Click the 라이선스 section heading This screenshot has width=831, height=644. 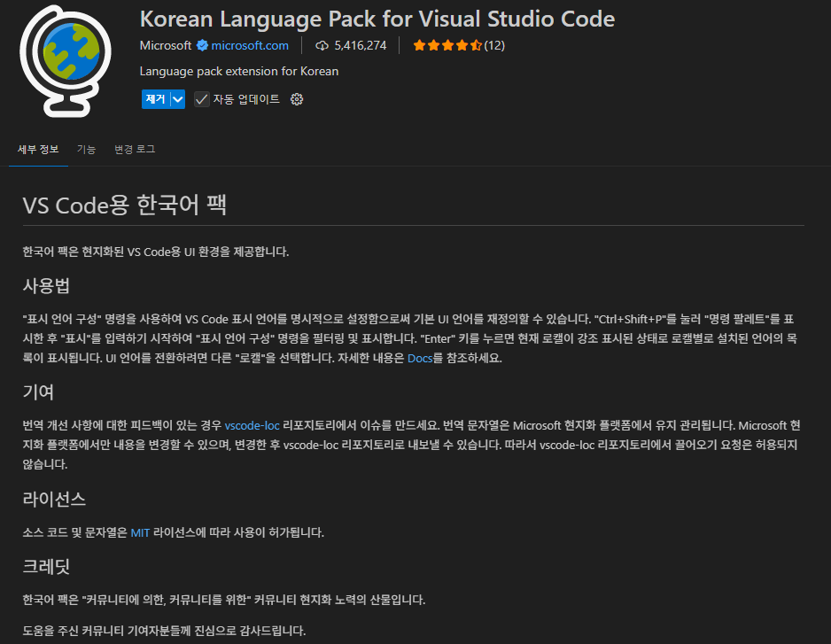(54, 500)
